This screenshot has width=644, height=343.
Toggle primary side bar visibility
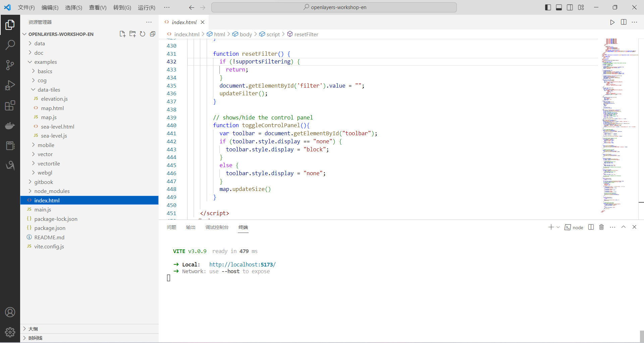pos(548,7)
